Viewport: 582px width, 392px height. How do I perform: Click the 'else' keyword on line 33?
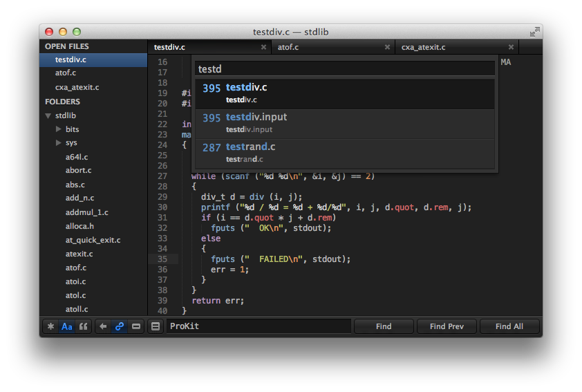[x=211, y=239]
